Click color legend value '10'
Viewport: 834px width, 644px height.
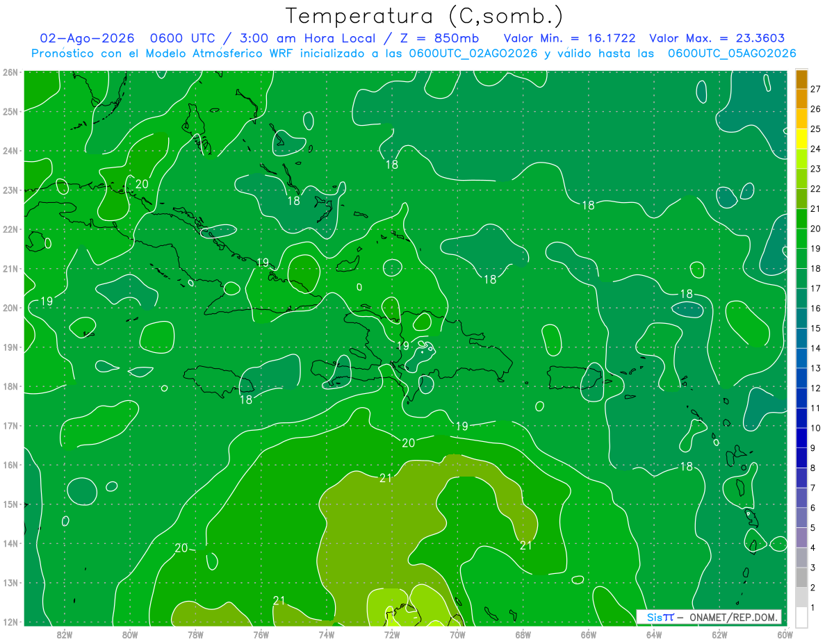pos(815,428)
